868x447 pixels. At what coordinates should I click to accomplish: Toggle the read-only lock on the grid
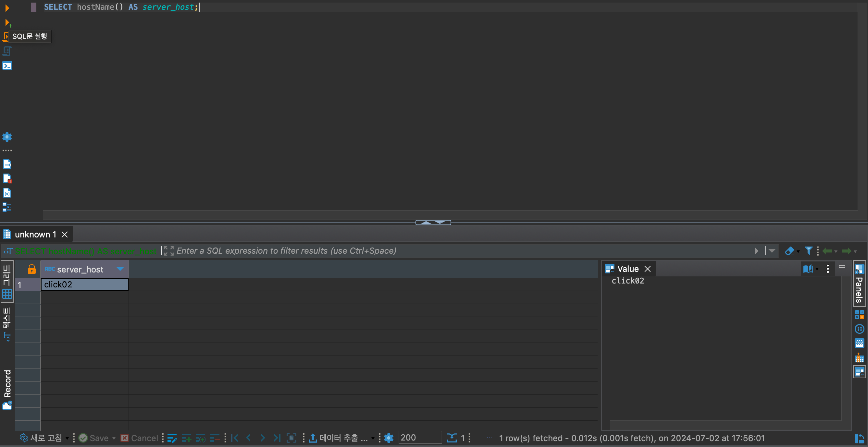pos(31,269)
